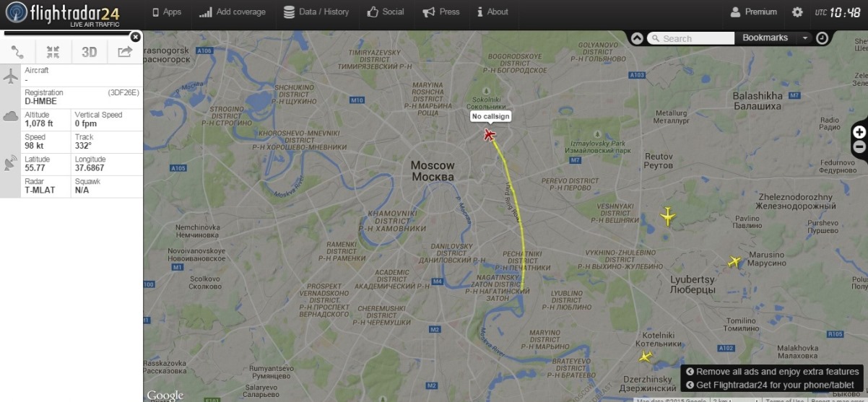Close the aircraft details panel
This screenshot has width=868, height=402.
pos(135,37)
